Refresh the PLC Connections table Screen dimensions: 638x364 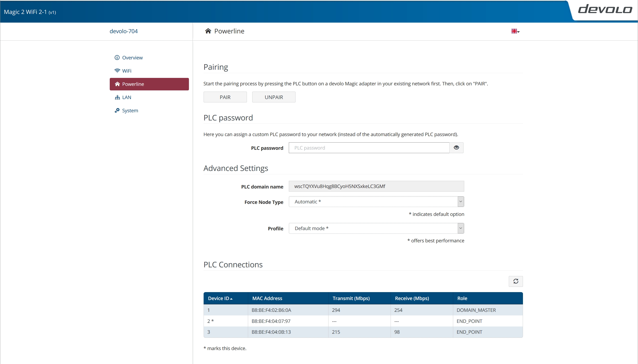tap(516, 281)
